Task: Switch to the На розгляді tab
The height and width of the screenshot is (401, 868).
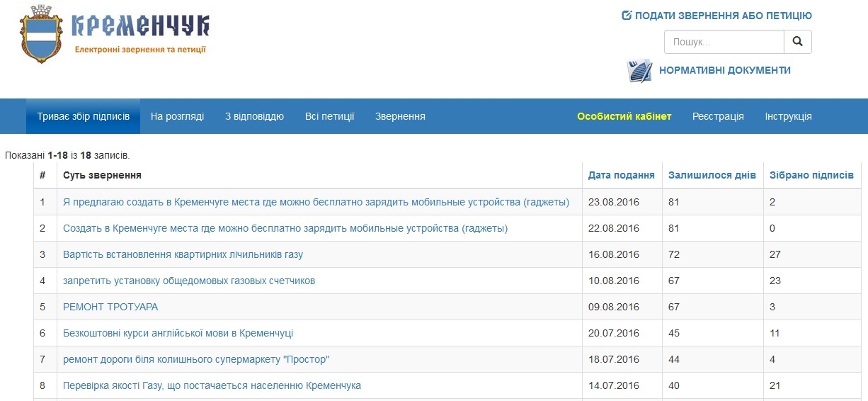Action: 177,116
